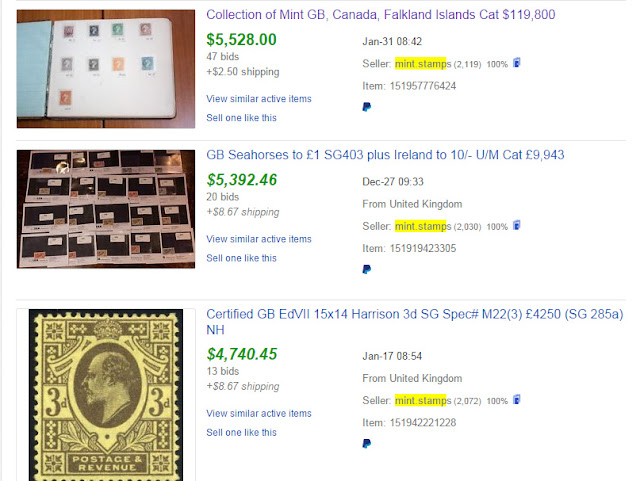The height and width of the screenshot is (481, 640).
Task: Select 'Sell one like this' under Seahorses listing
Action: (241, 258)
